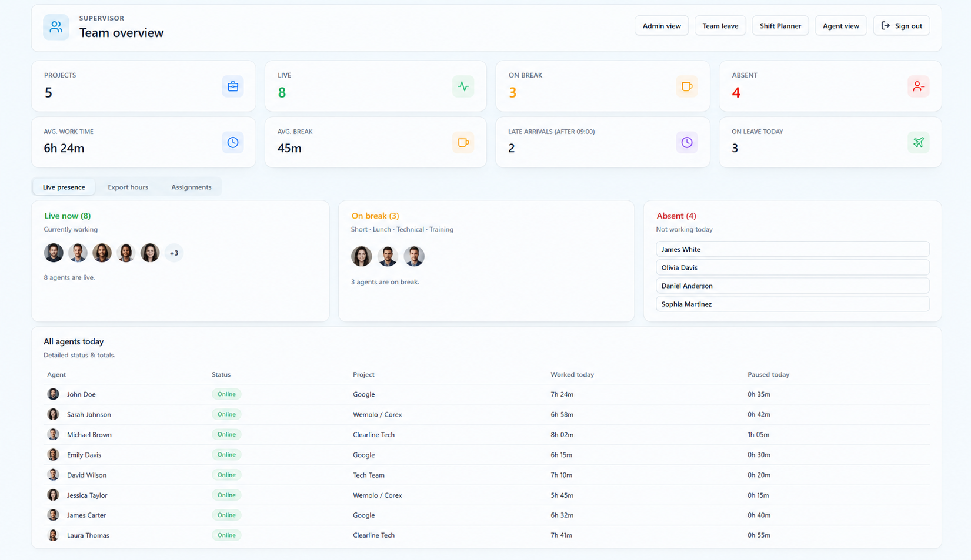Viewport: 971px width, 560px height.
Task: Select absent agent Olivia Davis
Action: [792, 267]
